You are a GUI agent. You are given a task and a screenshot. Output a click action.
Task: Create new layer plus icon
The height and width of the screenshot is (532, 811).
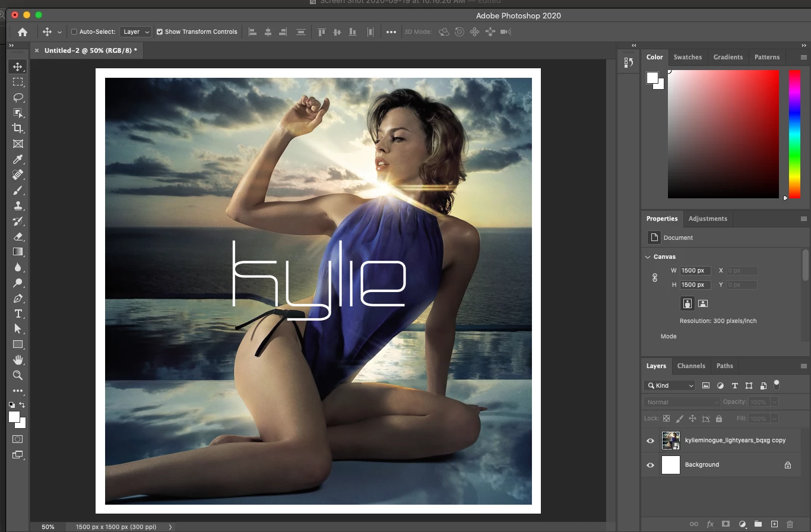(774, 524)
